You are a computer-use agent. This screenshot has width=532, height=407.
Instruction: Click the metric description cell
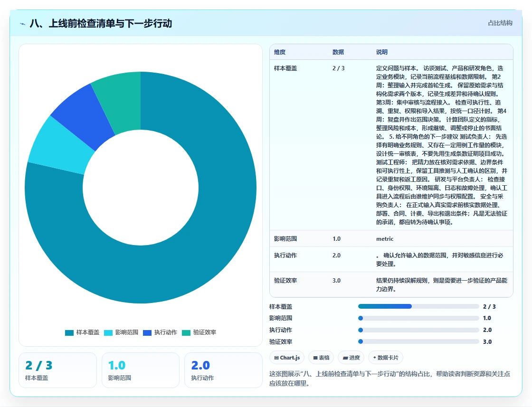pyautogui.click(x=385, y=239)
